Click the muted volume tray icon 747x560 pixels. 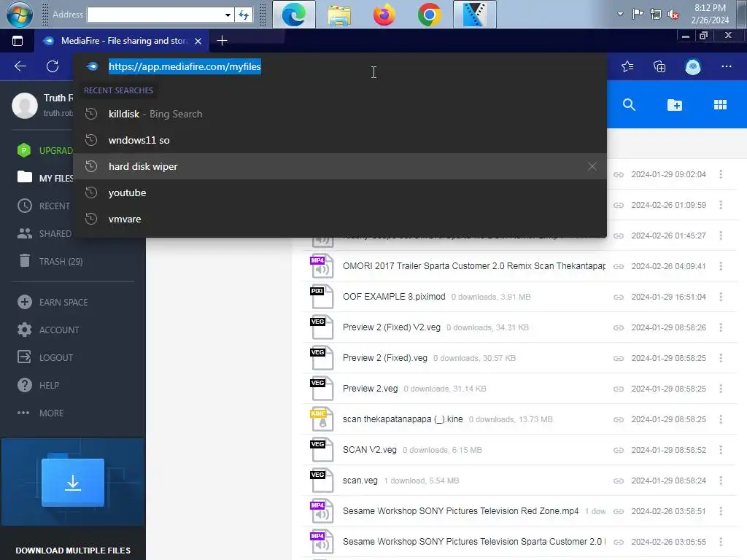coord(673,15)
